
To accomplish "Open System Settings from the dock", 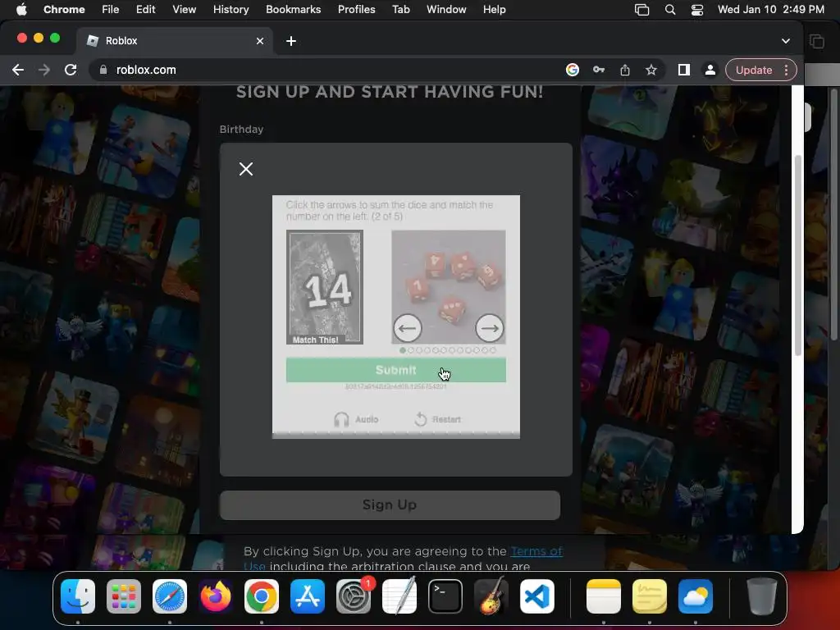I will pyautogui.click(x=354, y=596).
